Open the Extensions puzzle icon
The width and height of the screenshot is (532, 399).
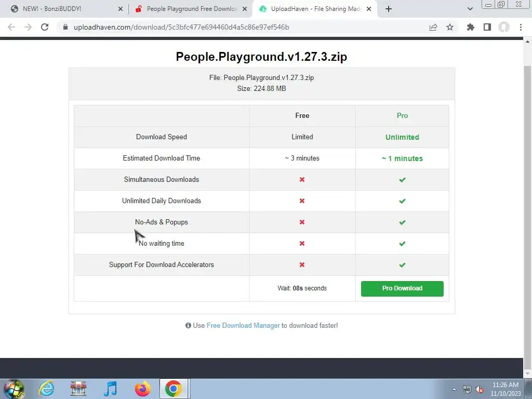pos(471,27)
